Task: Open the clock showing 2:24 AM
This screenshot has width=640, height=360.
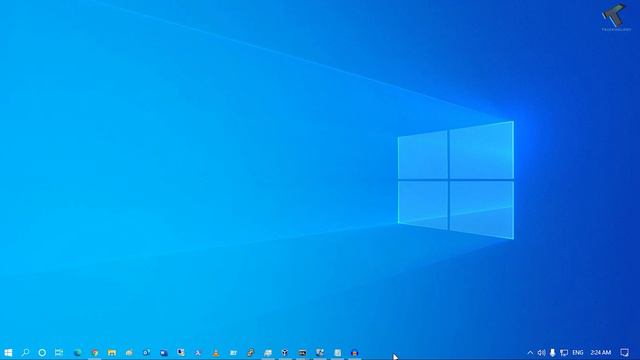Action: click(x=600, y=353)
